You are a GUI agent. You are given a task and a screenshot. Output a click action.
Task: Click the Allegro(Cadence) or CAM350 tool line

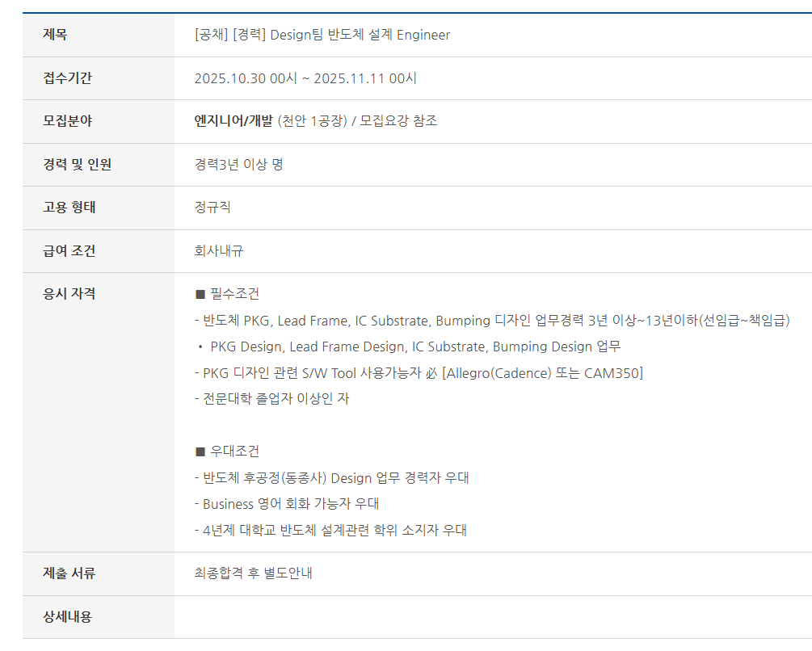(x=419, y=372)
